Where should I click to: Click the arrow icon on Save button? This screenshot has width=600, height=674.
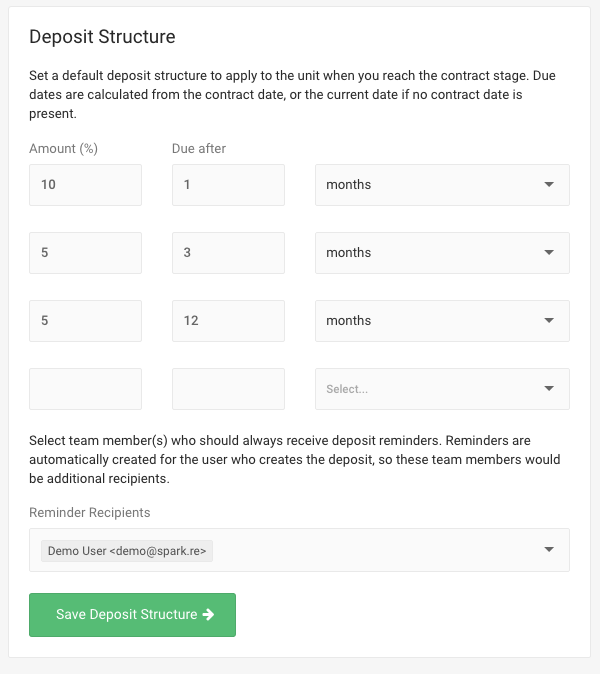point(208,615)
